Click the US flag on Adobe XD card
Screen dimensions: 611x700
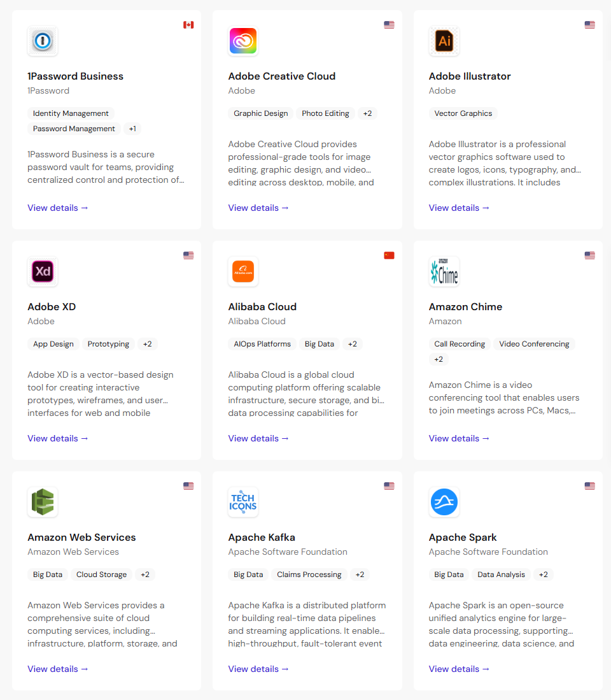(x=188, y=255)
